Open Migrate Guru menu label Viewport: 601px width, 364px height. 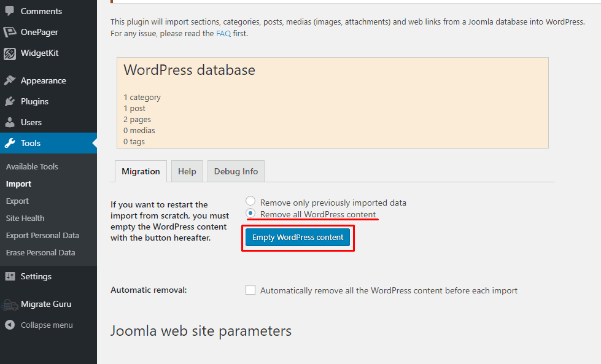click(x=46, y=304)
